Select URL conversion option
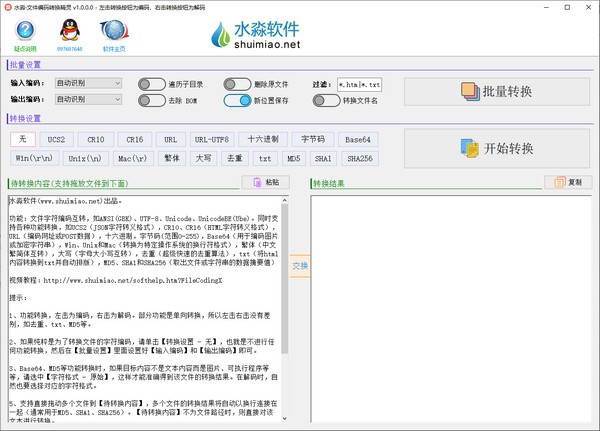The height and width of the screenshot is (431, 600). click(x=171, y=139)
